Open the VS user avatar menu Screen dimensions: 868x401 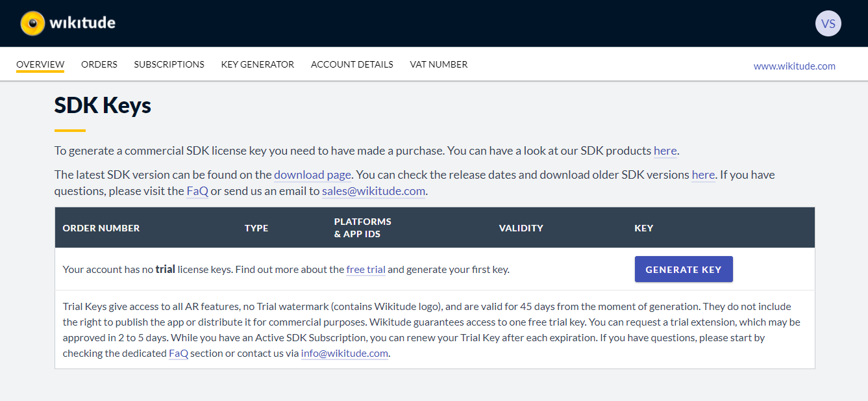828,23
